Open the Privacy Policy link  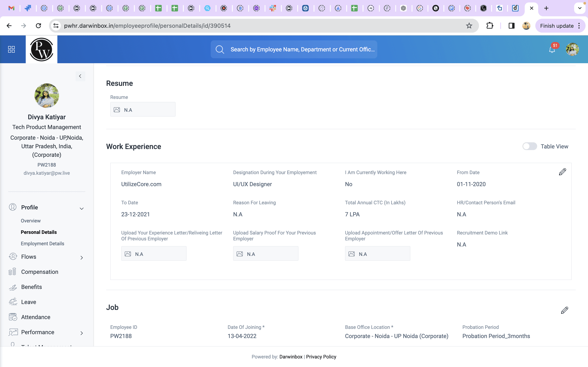[x=321, y=357]
